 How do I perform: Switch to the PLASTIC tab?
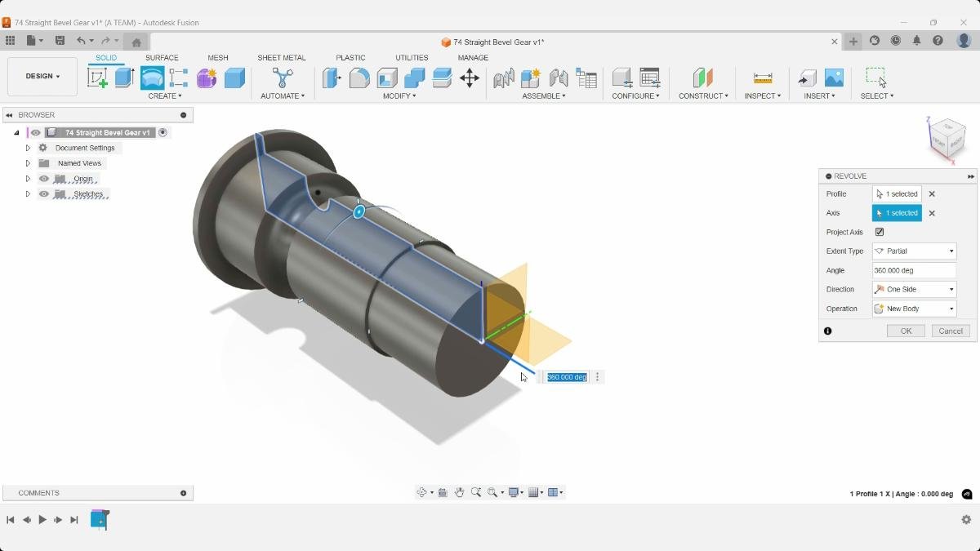350,58
